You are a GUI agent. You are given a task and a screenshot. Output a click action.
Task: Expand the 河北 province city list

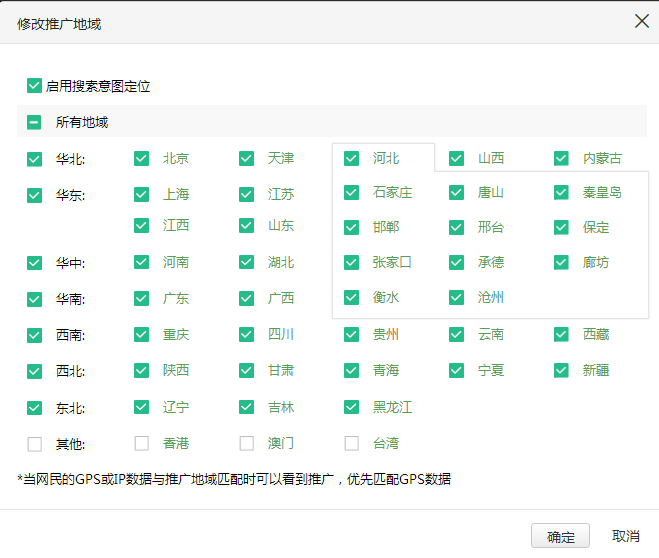click(x=386, y=158)
